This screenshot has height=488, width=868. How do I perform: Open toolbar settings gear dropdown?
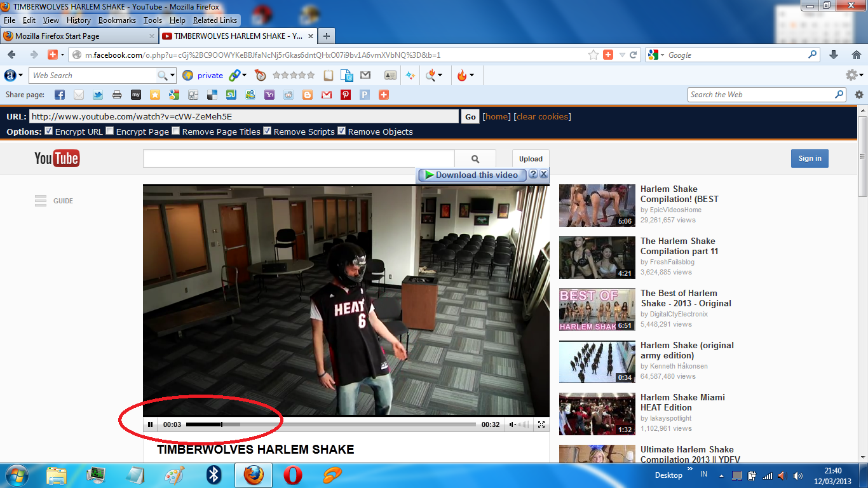click(x=855, y=75)
